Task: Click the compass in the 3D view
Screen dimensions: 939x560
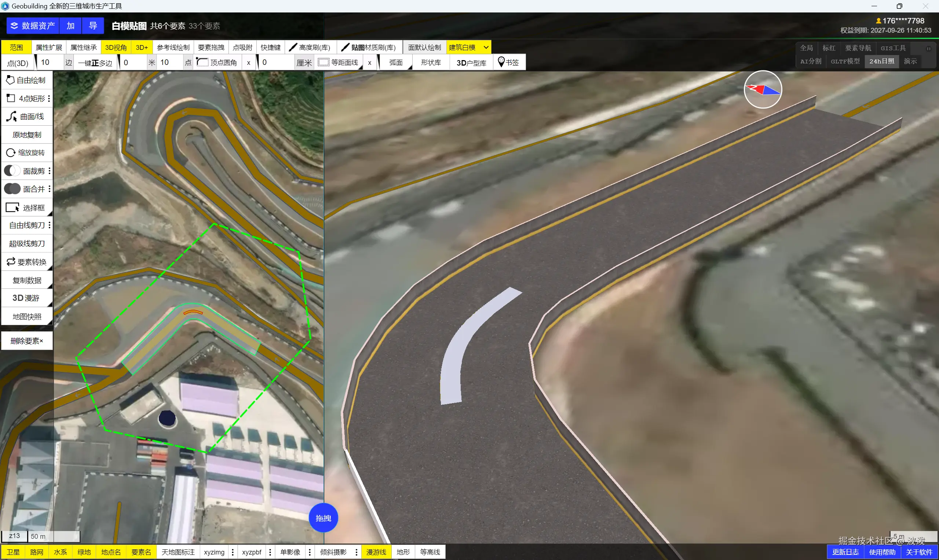Action: [x=762, y=89]
